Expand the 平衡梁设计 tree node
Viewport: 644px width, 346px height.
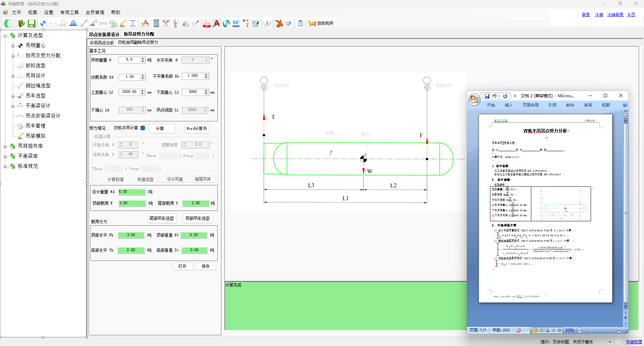tap(13, 106)
